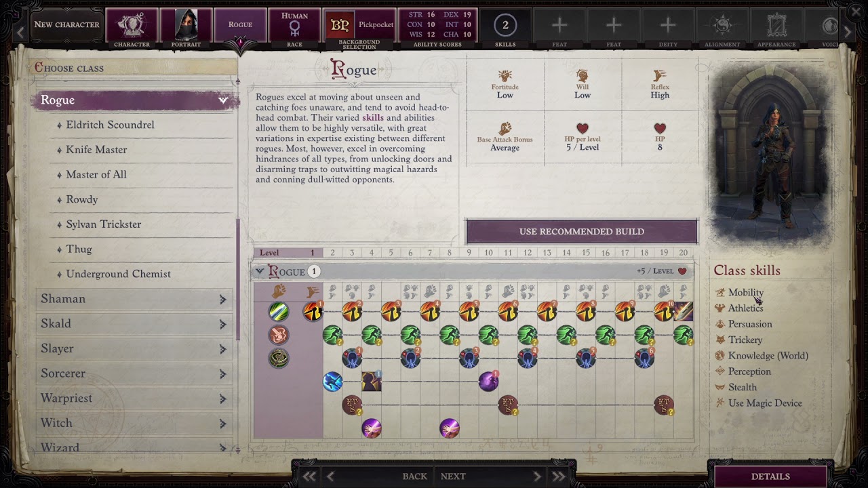Click the Sneak Attack icon numbered 2
The height and width of the screenshot is (488, 868).
point(351,311)
